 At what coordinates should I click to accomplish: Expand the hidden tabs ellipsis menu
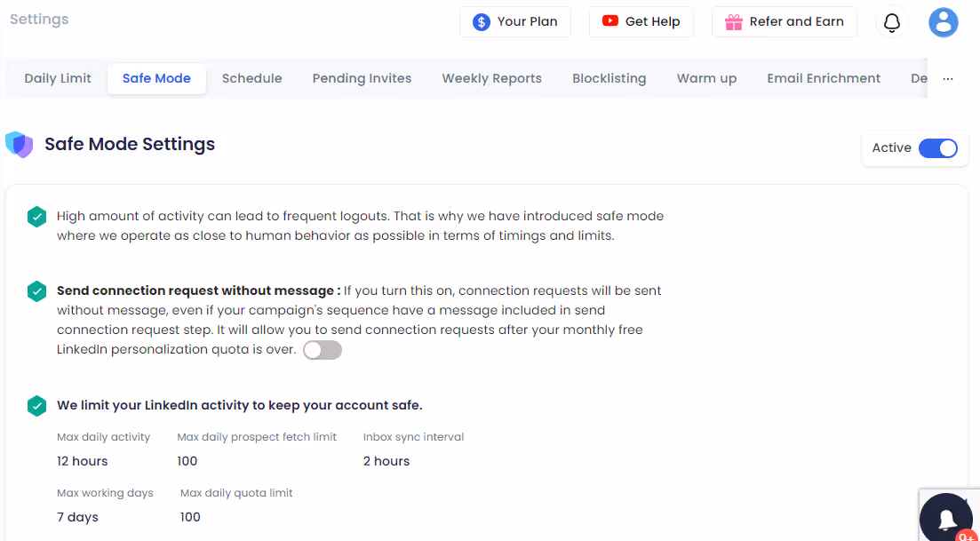947,78
